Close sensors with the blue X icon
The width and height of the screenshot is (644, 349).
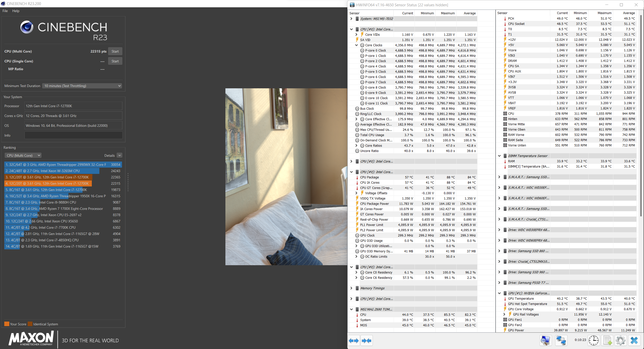pos(634,341)
